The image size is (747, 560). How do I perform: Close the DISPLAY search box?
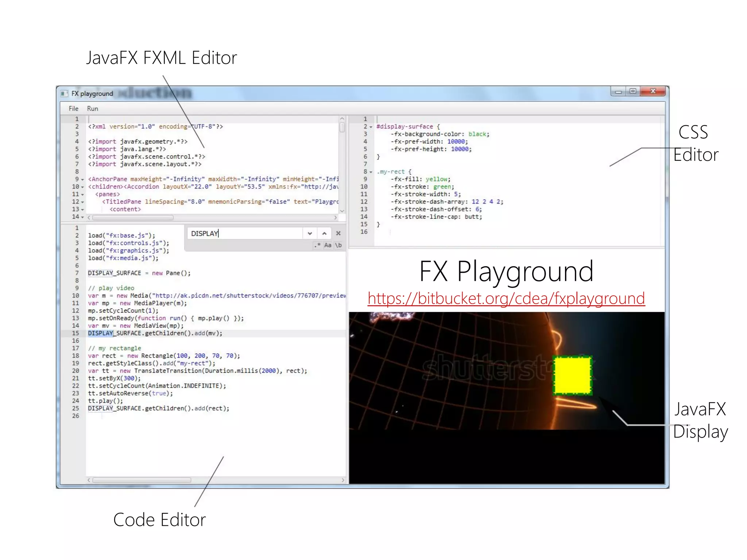[x=338, y=233]
